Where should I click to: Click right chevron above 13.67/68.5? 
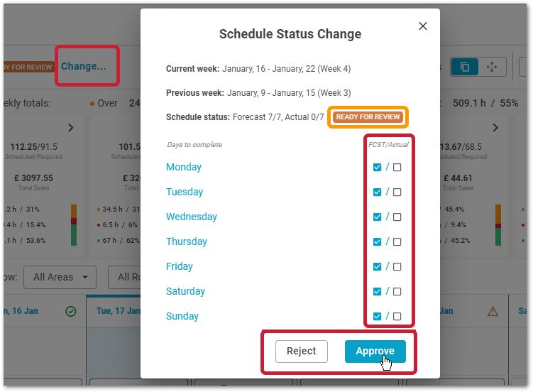click(x=495, y=128)
